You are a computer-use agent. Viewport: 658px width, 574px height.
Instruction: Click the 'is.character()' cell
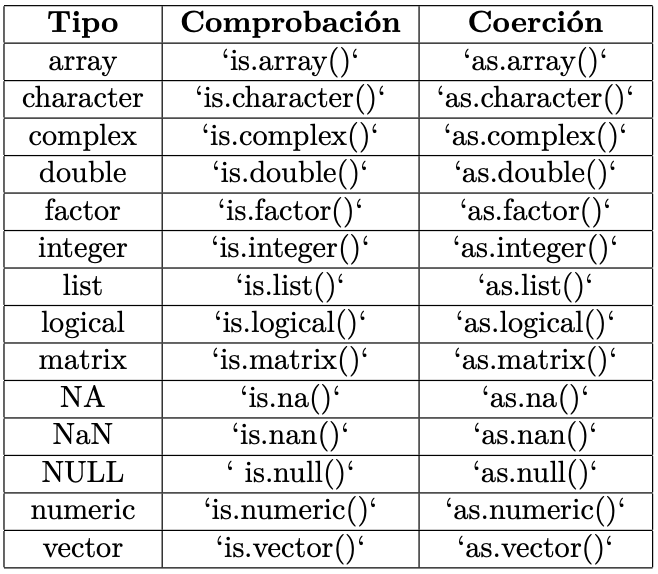(x=290, y=99)
